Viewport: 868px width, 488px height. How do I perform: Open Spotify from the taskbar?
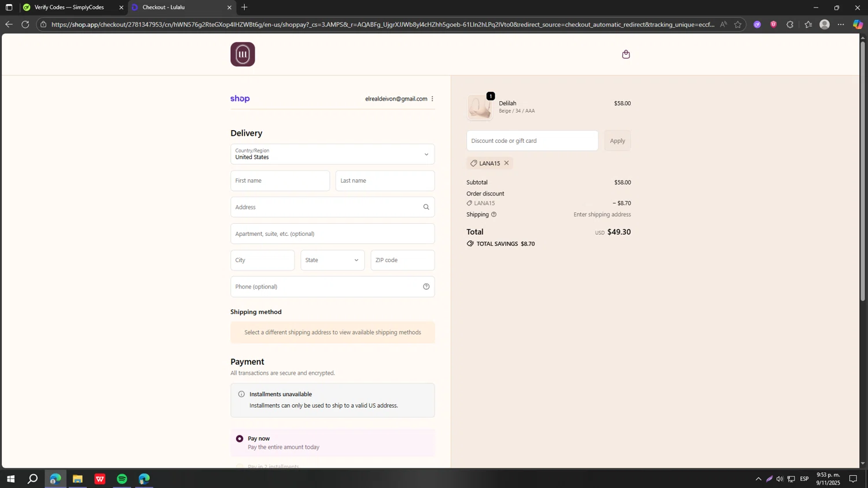[x=122, y=479]
